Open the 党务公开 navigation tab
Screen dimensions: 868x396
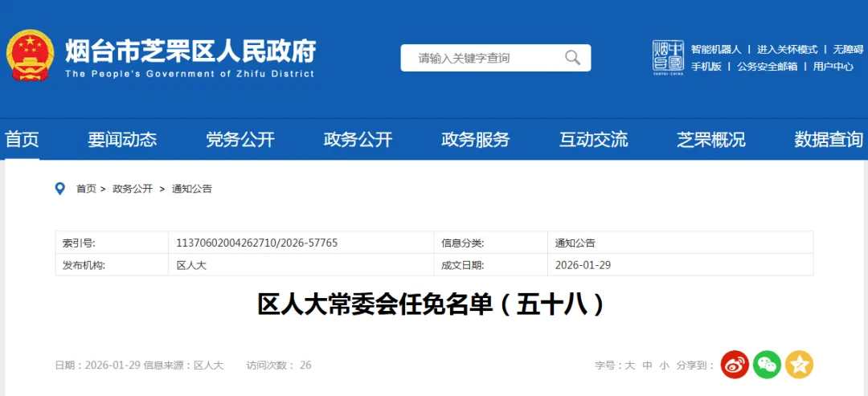click(x=240, y=140)
